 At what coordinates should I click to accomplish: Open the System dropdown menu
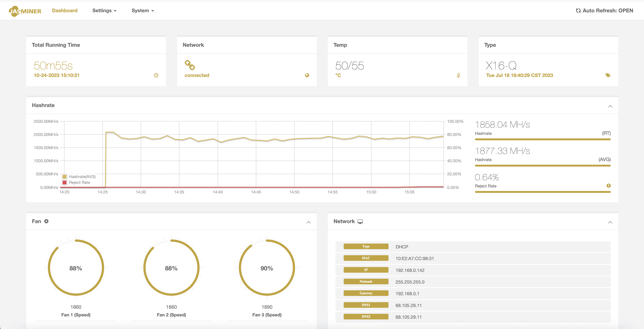pyautogui.click(x=143, y=11)
